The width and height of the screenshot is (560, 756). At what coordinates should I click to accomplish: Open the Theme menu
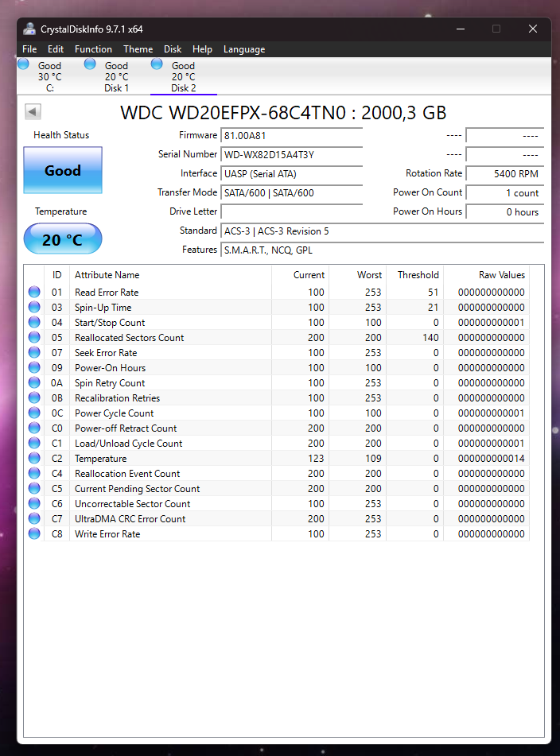[x=138, y=49]
